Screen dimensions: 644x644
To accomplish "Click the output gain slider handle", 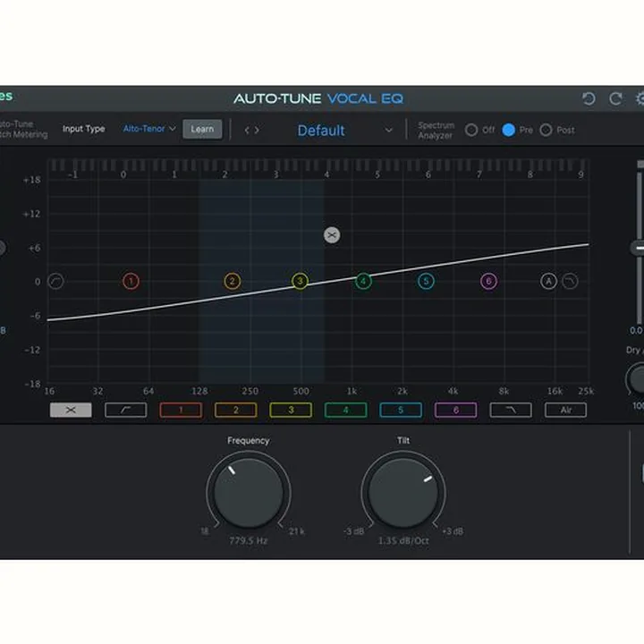I will (x=639, y=248).
